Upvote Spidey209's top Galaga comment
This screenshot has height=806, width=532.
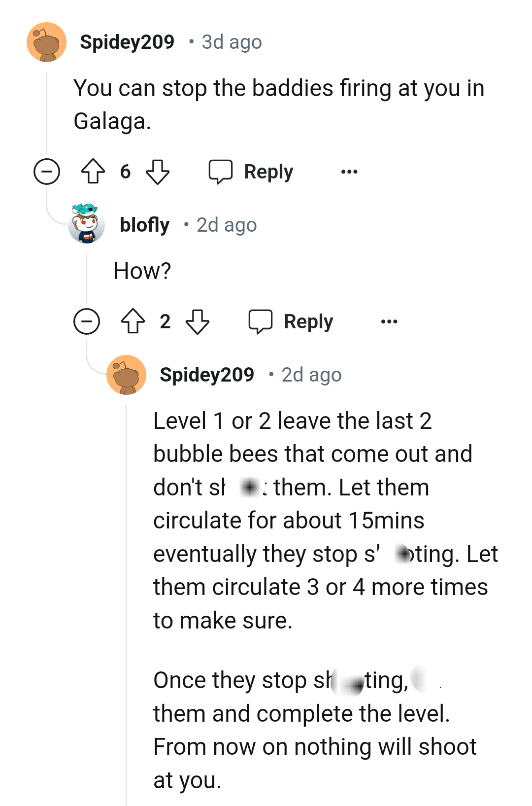tap(93, 172)
